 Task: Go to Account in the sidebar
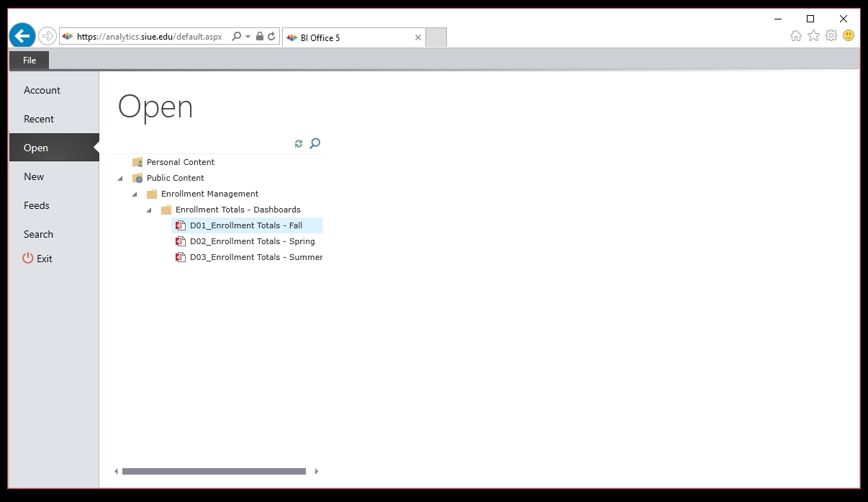point(42,90)
